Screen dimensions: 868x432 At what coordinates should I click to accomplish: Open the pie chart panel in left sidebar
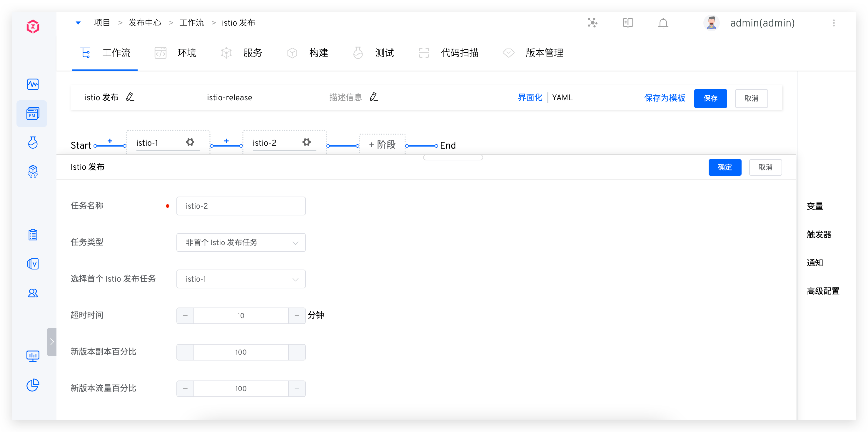point(32,385)
